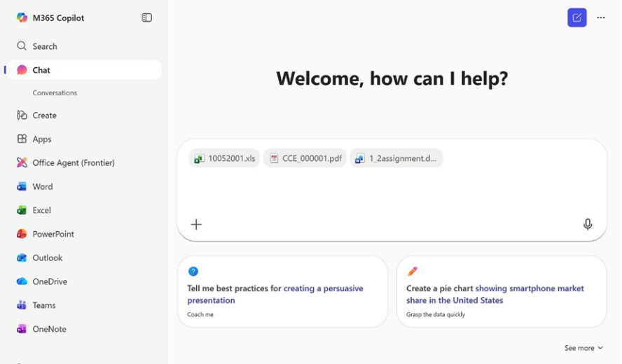
Task: Collapse the sidebar with the panel toggle icon
Action: (x=147, y=17)
